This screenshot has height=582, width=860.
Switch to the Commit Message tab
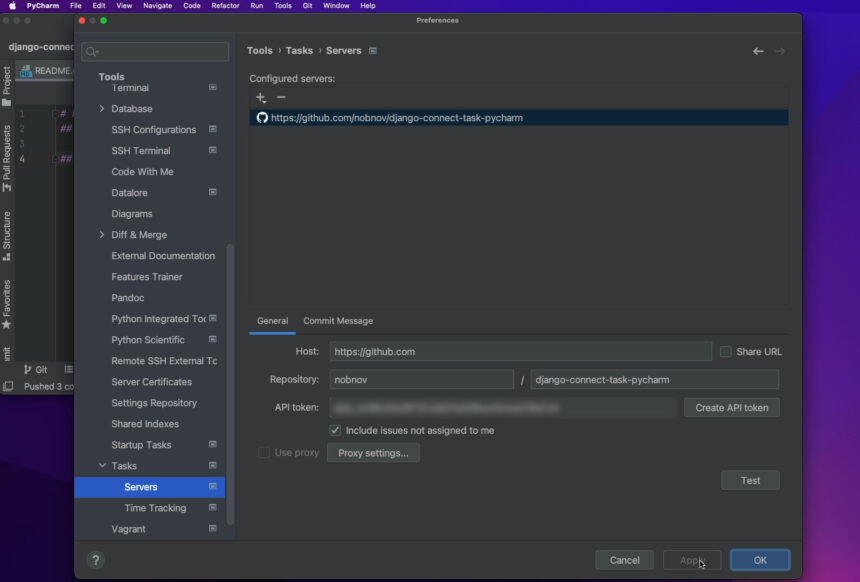point(338,320)
